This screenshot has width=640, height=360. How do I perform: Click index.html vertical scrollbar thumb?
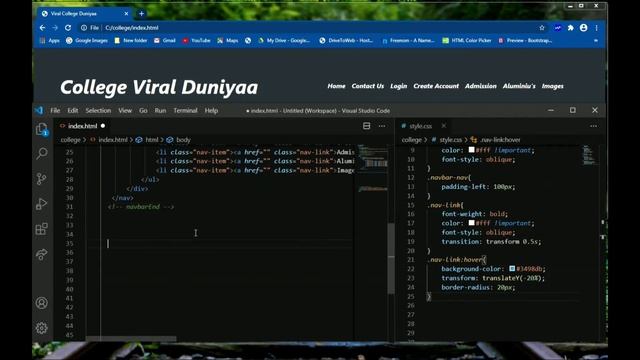click(391, 258)
